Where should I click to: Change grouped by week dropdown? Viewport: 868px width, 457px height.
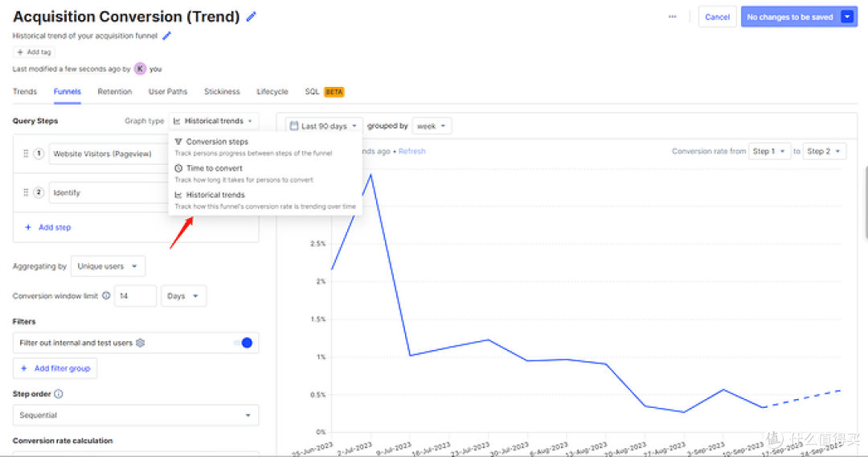pos(432,126)
